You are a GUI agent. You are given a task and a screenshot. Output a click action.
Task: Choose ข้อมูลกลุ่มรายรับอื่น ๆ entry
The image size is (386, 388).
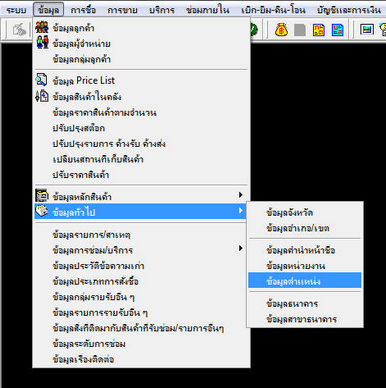(141, 297)
